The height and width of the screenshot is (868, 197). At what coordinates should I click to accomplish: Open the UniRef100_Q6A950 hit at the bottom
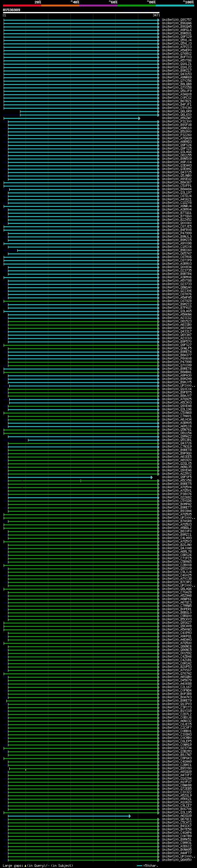(x=176, y=860)
